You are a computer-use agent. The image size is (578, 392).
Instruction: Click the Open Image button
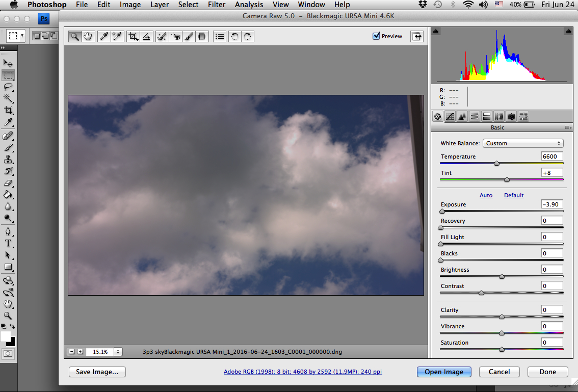point(444,372)
